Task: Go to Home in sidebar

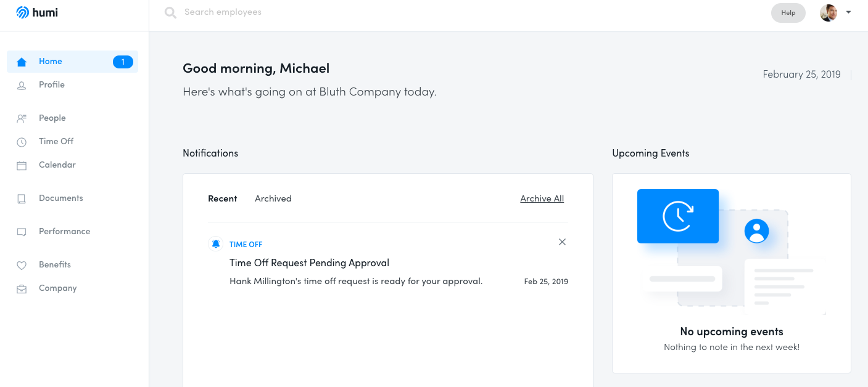Action: tap(72, 62)
